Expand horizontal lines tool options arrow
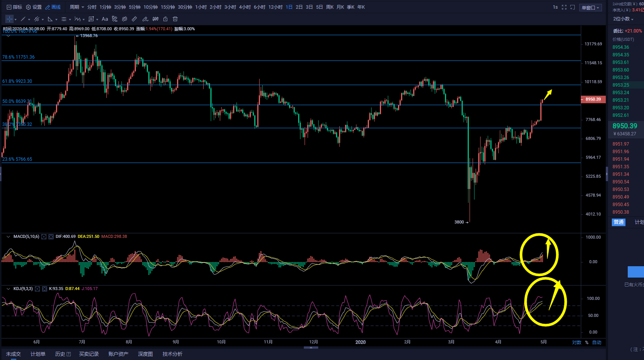Image resolution: width=644 pixels, height=360 pixels. pos(70,19)
